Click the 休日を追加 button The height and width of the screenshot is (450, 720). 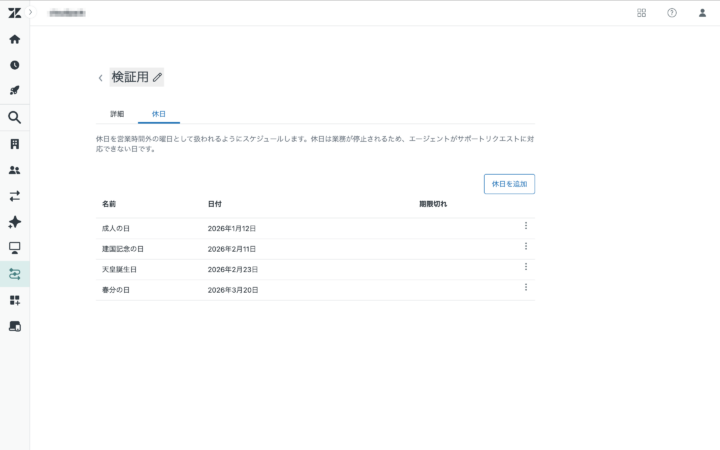509,184
